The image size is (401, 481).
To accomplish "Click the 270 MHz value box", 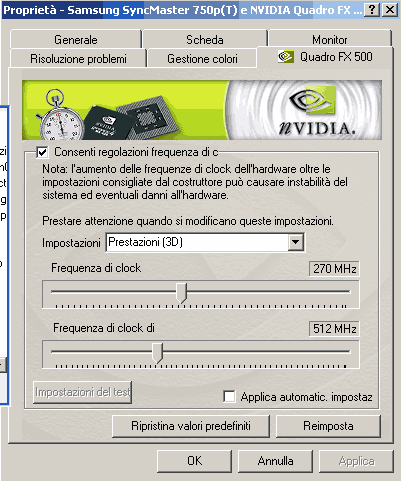I will 334,269.
